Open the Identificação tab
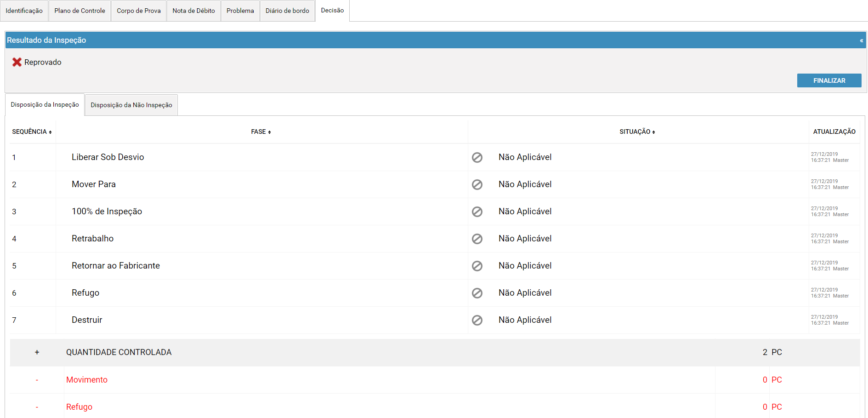Viewport: 868px width, 418px height. coord(24,11)
